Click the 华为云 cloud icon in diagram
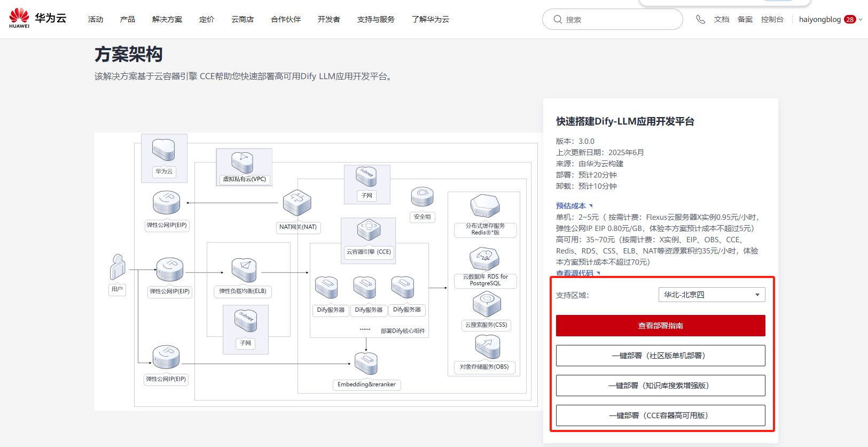 click(163, 150)
